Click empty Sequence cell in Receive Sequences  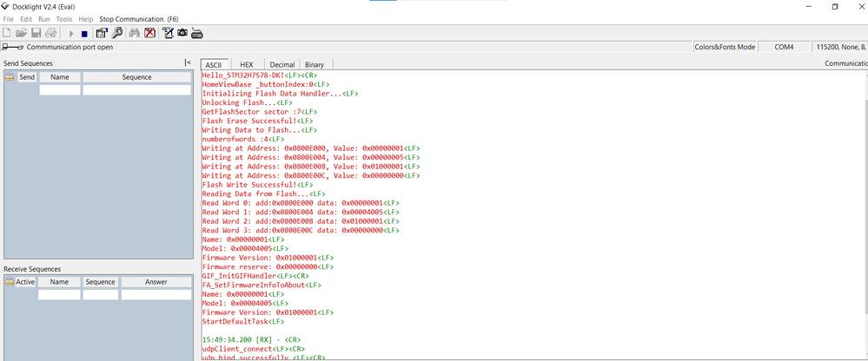pyautogui.click(x=100, y=295)
